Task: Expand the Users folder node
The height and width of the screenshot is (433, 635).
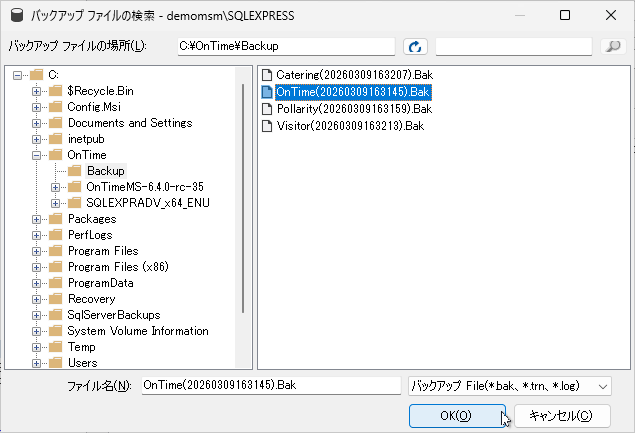Action: pyautogui.click(x=37, y=363)
